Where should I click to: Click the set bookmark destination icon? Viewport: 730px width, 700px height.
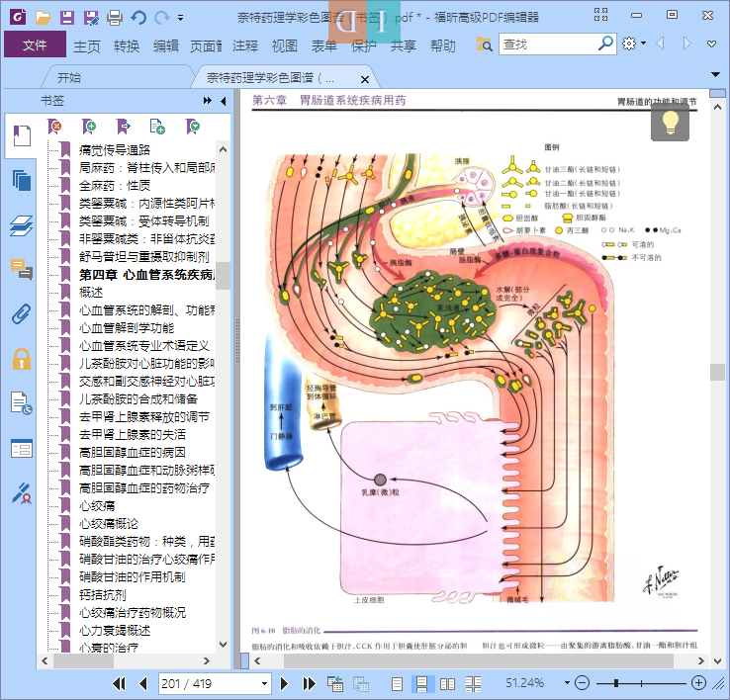click(123, 127)
